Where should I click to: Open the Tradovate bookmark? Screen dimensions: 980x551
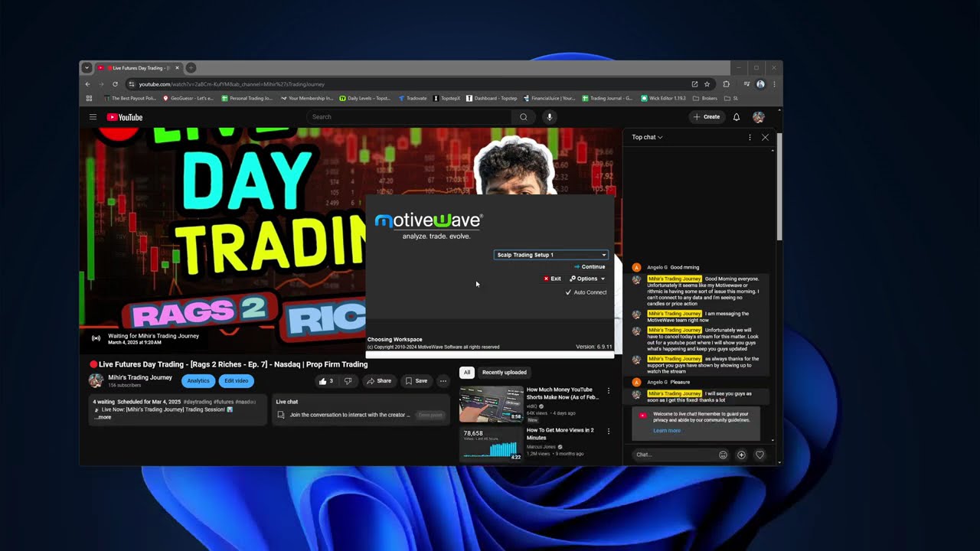click(x=413, y=98)
